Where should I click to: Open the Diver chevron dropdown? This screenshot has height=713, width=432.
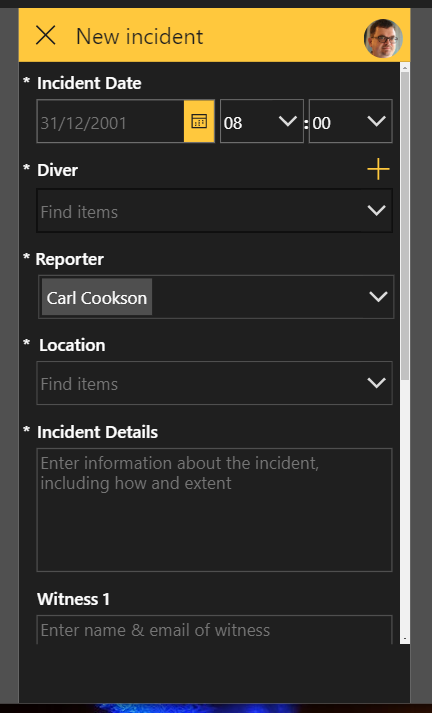coord(377,211)
